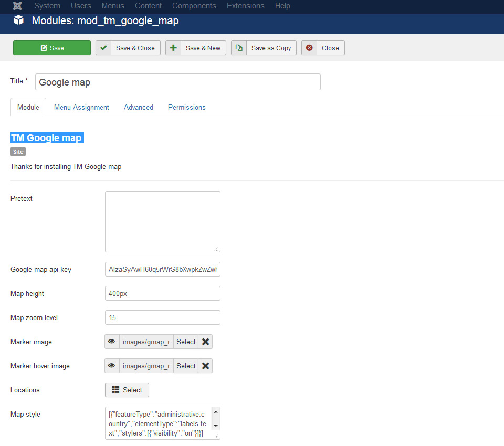Clear the Marker hover image with X icon
The image size is (504, 446).
point(205,366)
